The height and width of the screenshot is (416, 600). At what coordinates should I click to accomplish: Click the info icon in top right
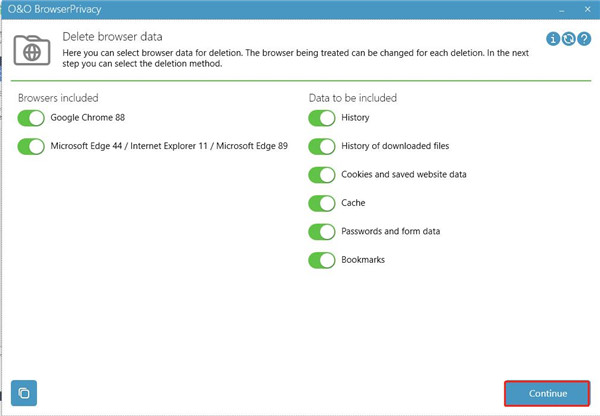553,39
